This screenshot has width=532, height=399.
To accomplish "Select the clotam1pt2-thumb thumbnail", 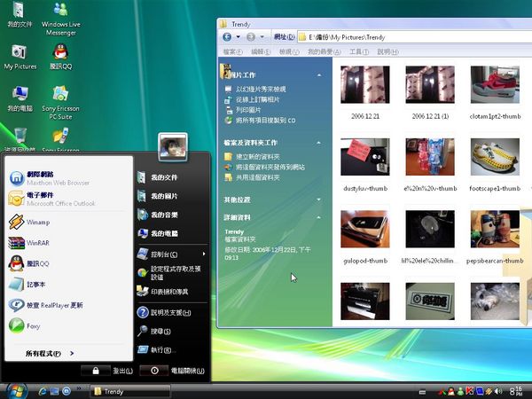I will (x=495, y=84).
